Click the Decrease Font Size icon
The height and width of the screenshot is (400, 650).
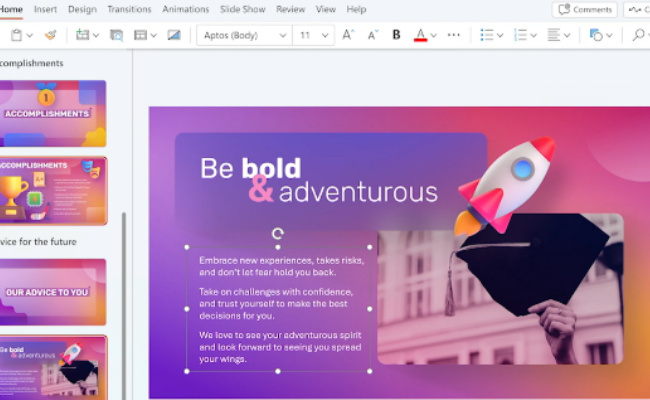click(x=372, y=35)
